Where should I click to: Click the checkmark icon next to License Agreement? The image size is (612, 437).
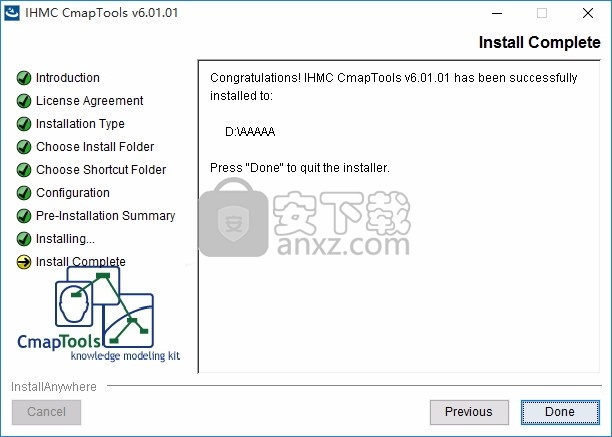[x=24, y=101]
